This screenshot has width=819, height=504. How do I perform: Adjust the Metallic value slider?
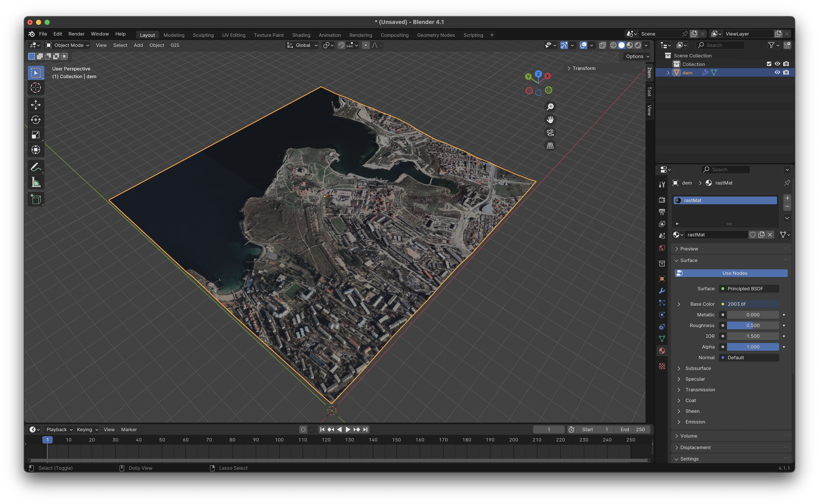click(753, 315)
